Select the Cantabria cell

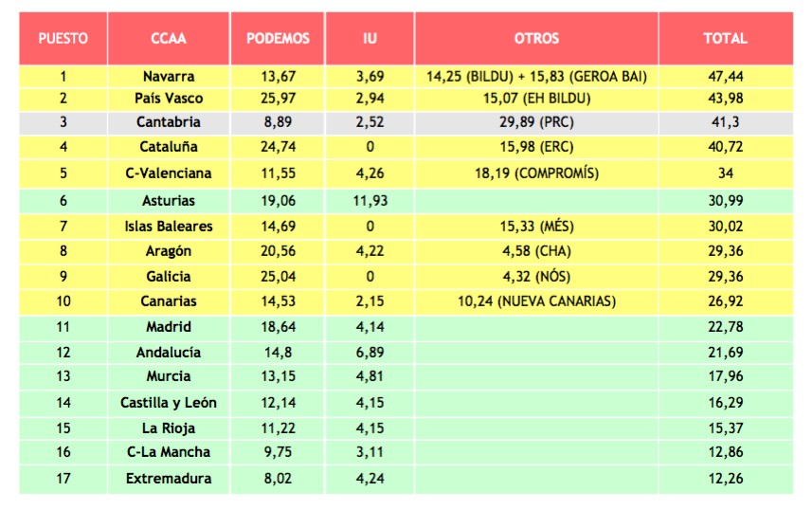tap(168, 122)
